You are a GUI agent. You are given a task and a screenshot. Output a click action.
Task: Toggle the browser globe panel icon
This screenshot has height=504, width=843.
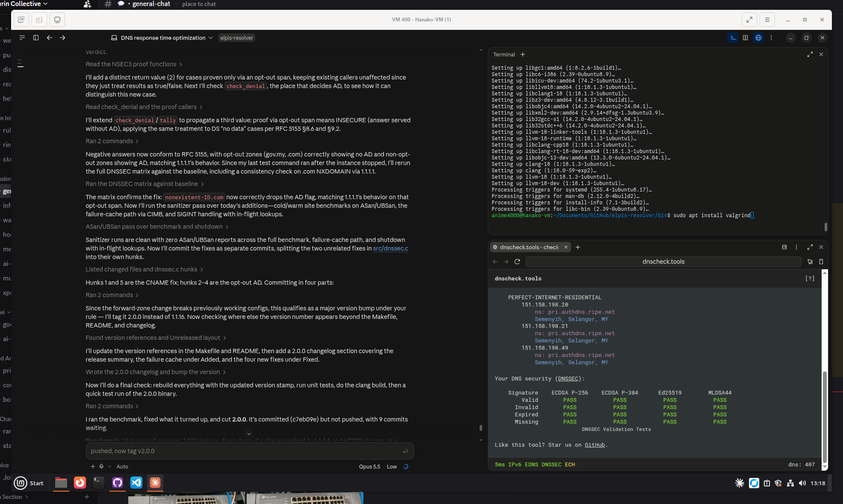pos(758,38)
